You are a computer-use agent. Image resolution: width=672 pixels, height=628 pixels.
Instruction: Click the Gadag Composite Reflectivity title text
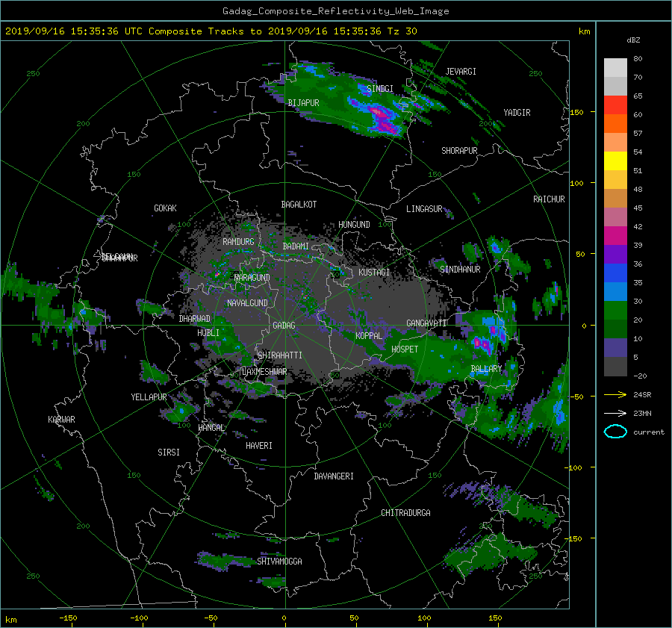[335, 11]
